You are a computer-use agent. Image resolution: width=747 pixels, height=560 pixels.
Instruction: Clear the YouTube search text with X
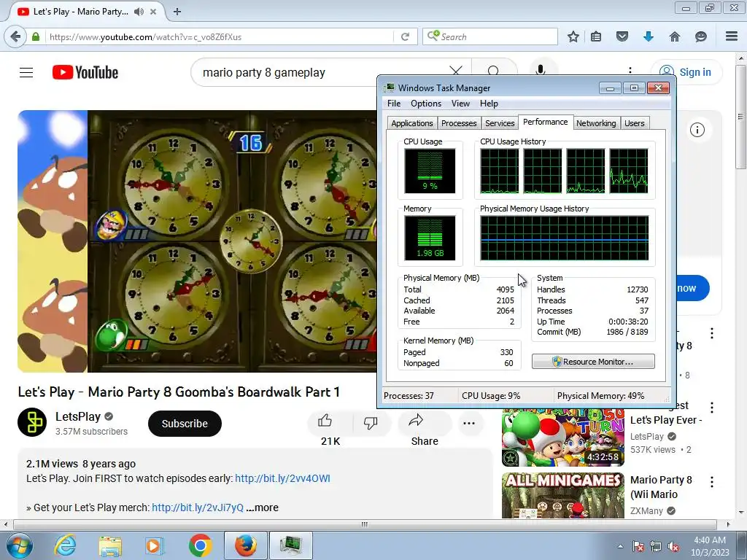456,72
